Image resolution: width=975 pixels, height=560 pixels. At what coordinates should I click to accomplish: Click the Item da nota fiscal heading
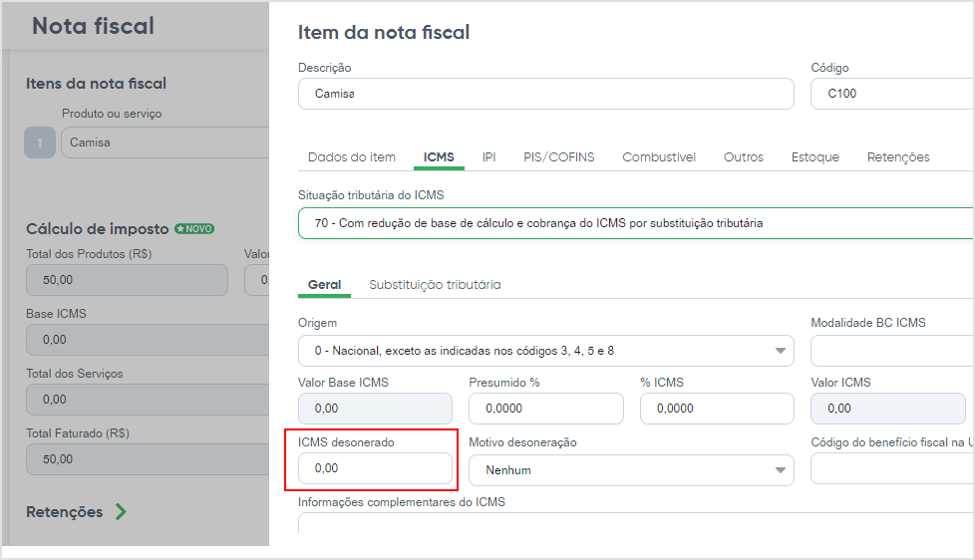pyautogui.click(x=384, y=32)
